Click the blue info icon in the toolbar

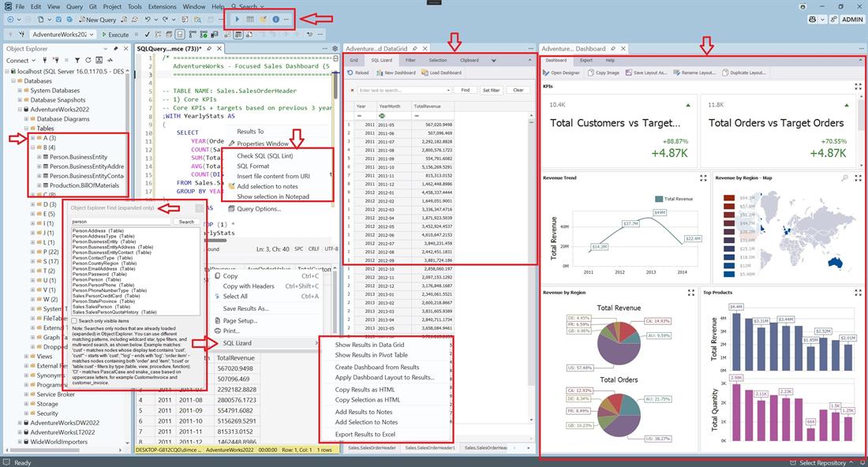(275, 20)
